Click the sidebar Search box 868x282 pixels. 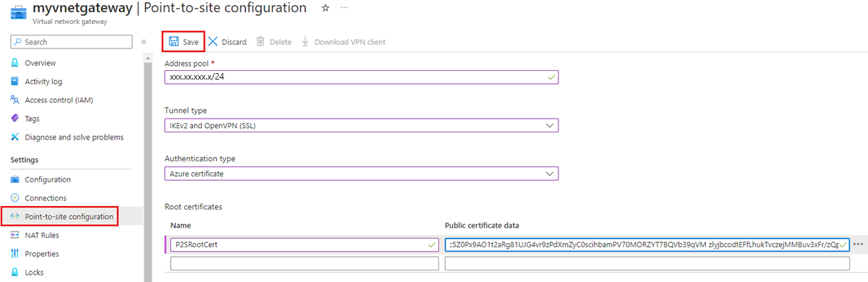72,42
